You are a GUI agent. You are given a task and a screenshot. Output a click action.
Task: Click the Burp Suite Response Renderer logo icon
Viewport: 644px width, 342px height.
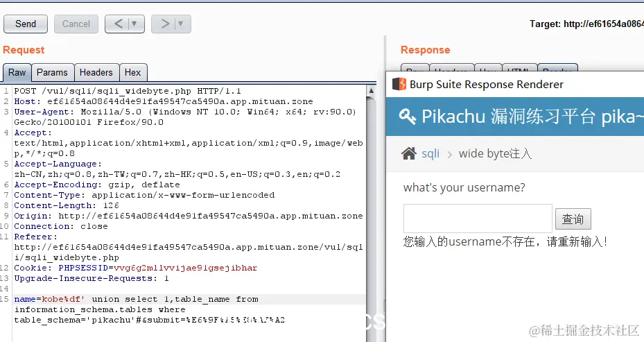(x=399, y=84)
